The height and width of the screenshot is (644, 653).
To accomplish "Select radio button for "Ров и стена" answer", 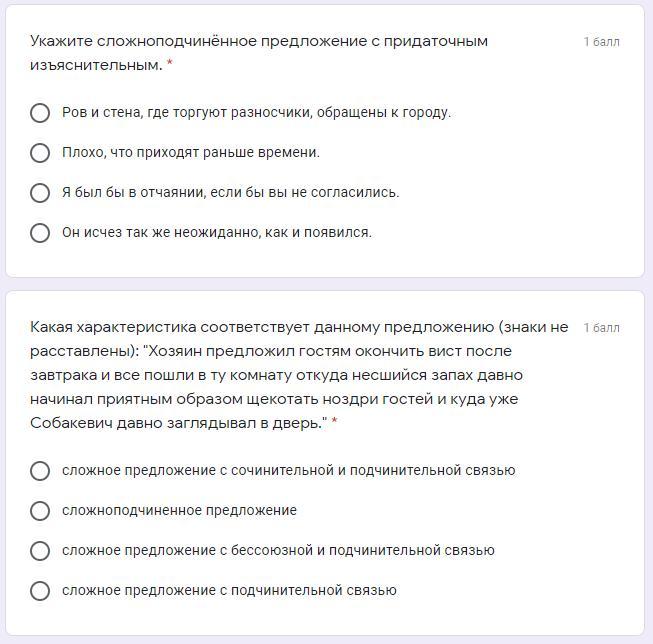I will pos(40,113).
